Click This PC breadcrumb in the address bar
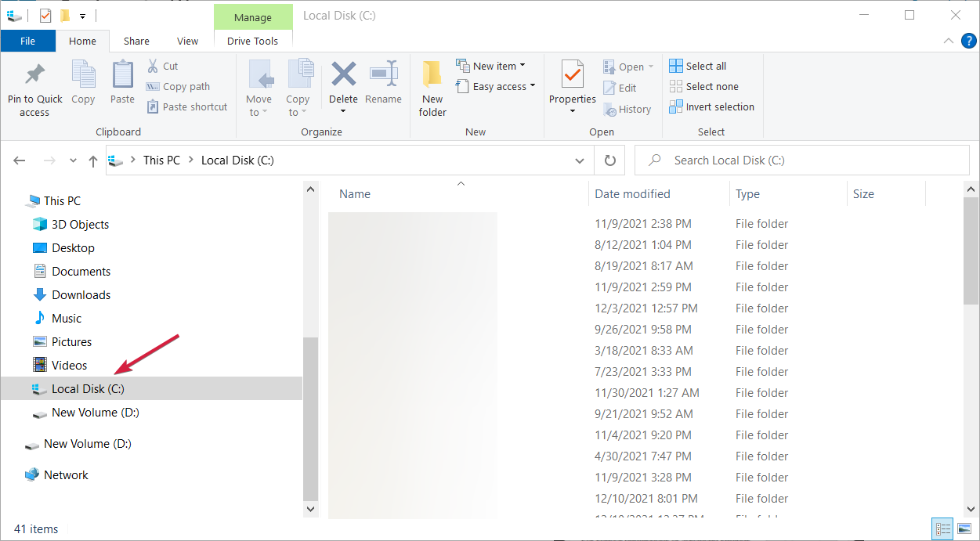The height and width of the screenshot is (541, 980). [x=161, y=160]
